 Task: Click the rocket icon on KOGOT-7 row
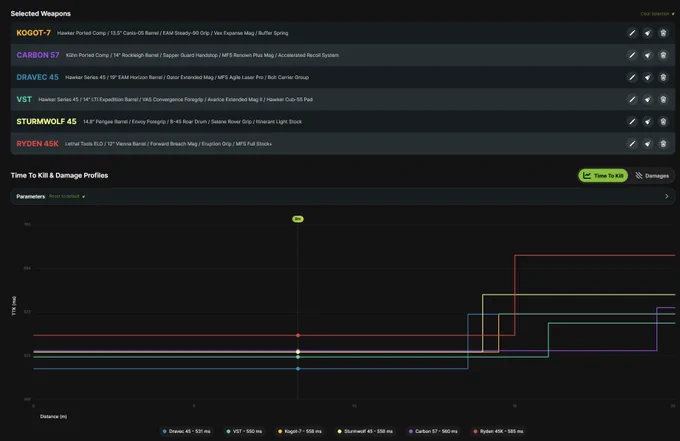coord(647,33)
